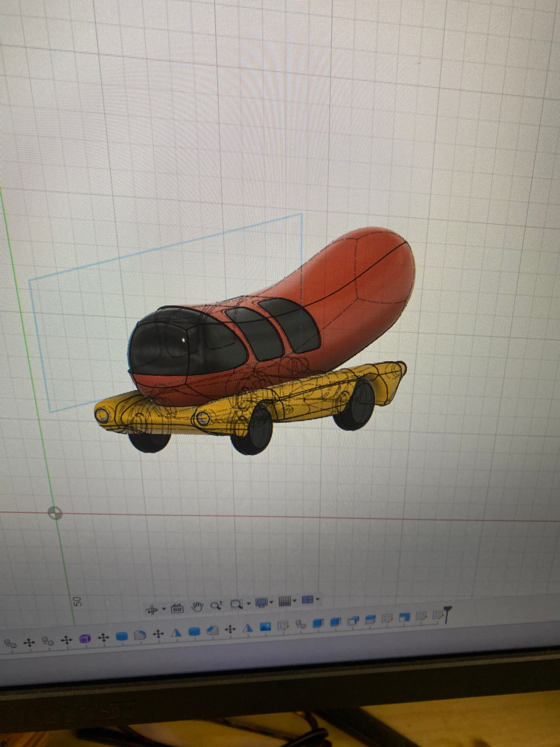Expand the Zoom Window dropdown arrow

click(x=249, y=603)
